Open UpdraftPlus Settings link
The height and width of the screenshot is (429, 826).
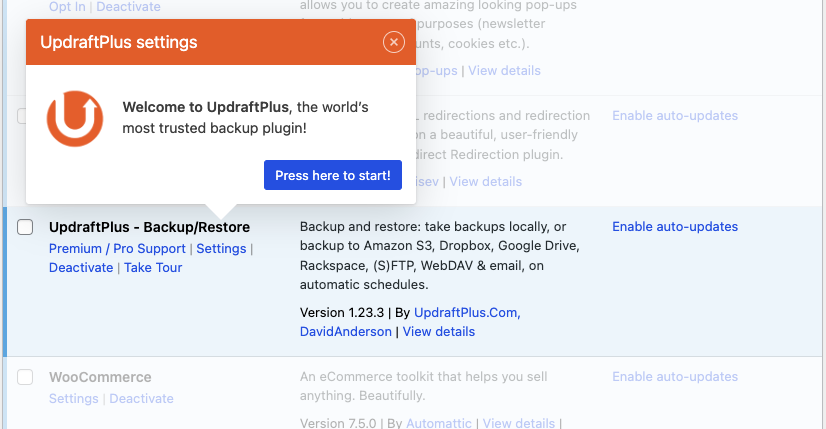coord(221,248)
